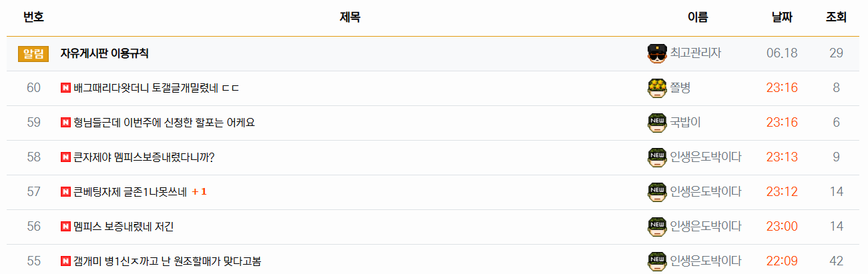This screenshot has width=868, height=274.
Task: Click the 최고관리자 sunglasses avatar icon
Action: (657, 53)
